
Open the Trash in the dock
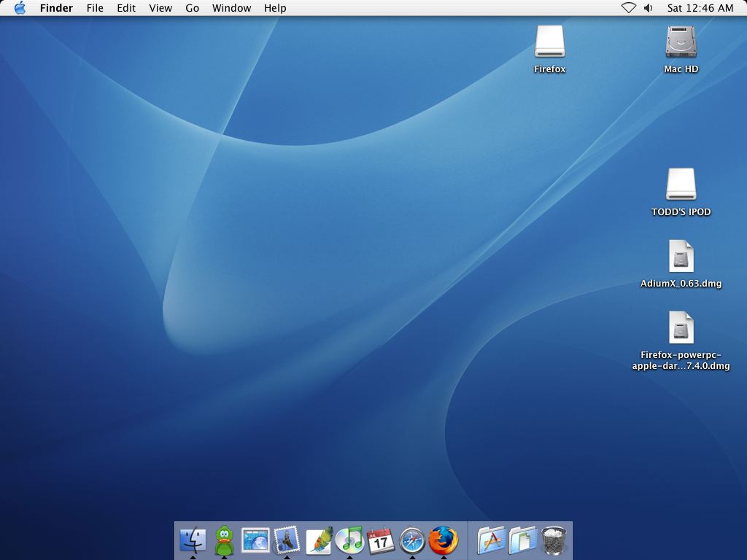coord(554,540)
